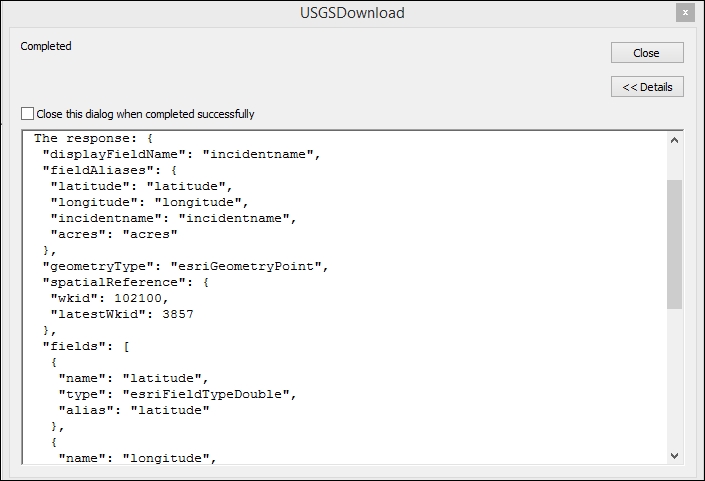Click the displayFieldName line in output

[180, 155]
